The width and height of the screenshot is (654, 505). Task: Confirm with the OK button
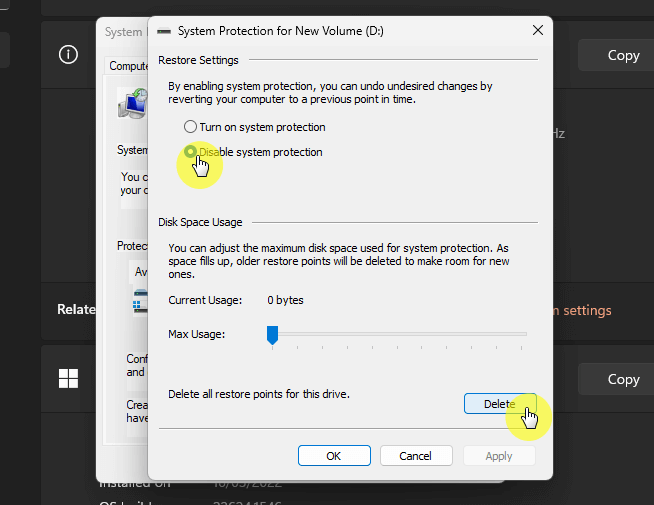334,455
